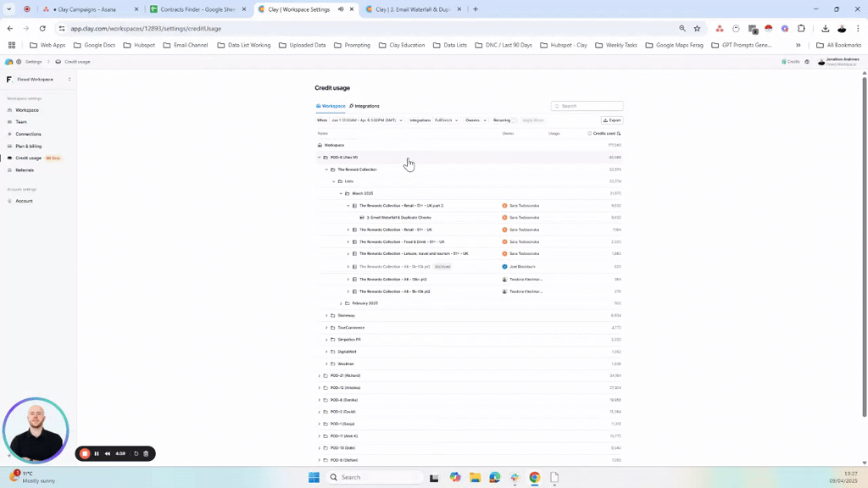Pause the screen recording

(x=97, y=453)
